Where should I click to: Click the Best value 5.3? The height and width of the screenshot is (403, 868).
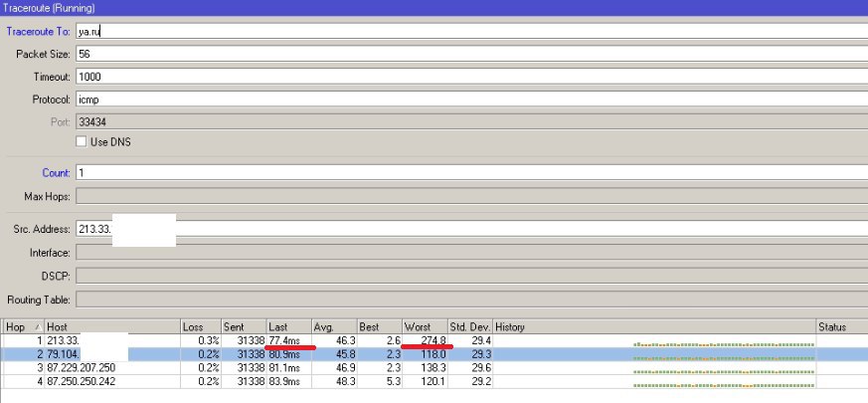394,381
